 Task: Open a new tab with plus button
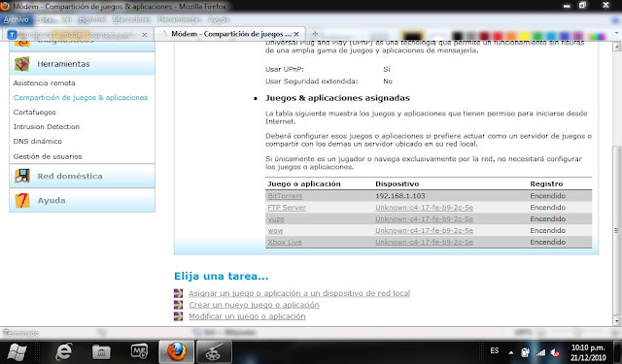click(x=315, y=34)
